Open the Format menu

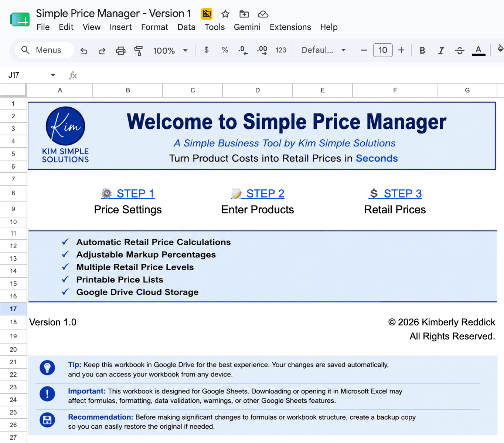[154, 27]
